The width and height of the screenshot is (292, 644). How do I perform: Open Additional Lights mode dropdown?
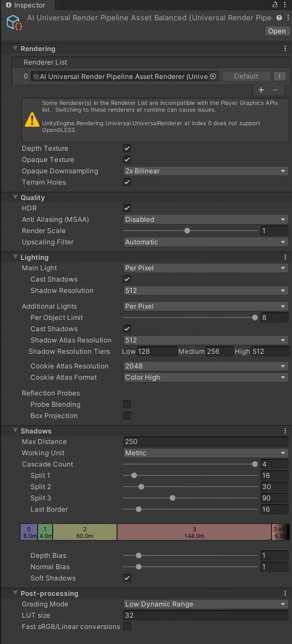click(x=206, y=306)
